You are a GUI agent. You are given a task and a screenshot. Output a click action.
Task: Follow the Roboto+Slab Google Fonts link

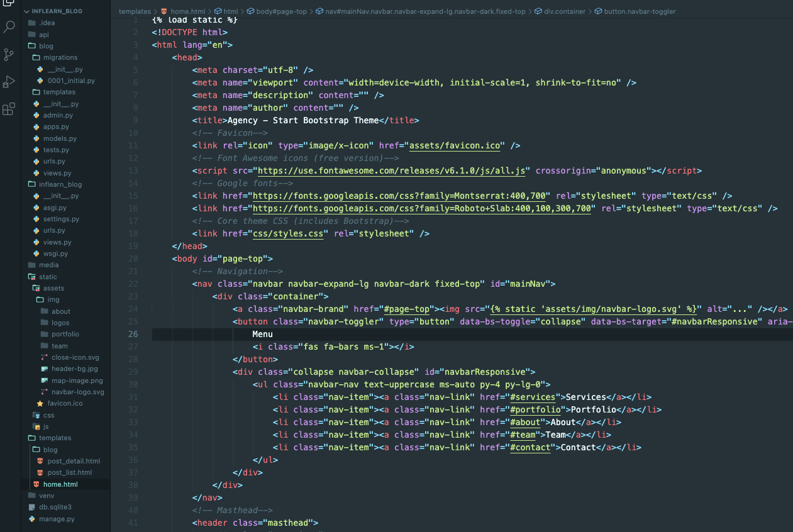[x=421, y=208]
